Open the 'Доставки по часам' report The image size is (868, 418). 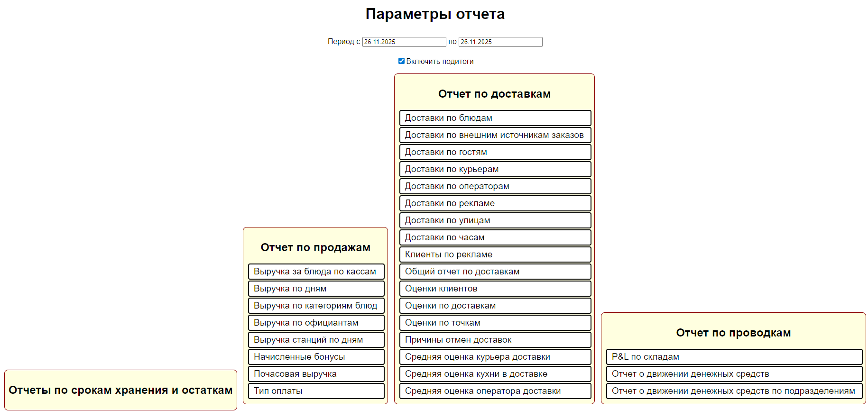(x=495, y=237)
